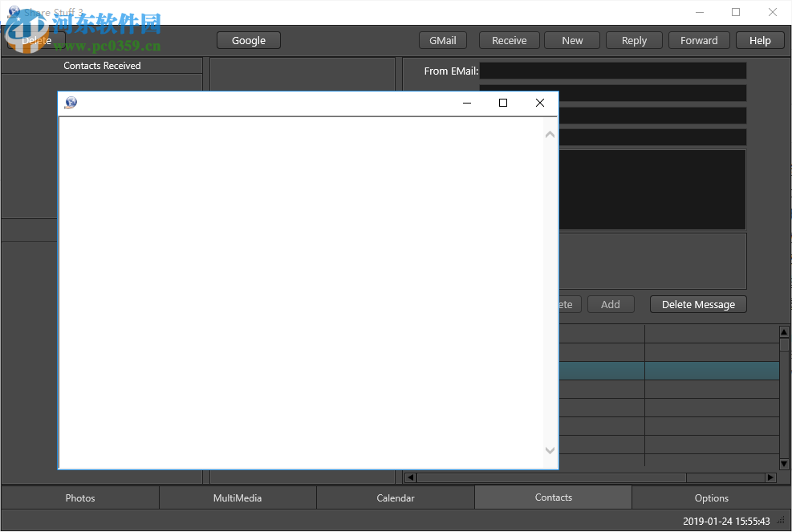
Task: Reply to the message
Action: click(x=634, y=40)
